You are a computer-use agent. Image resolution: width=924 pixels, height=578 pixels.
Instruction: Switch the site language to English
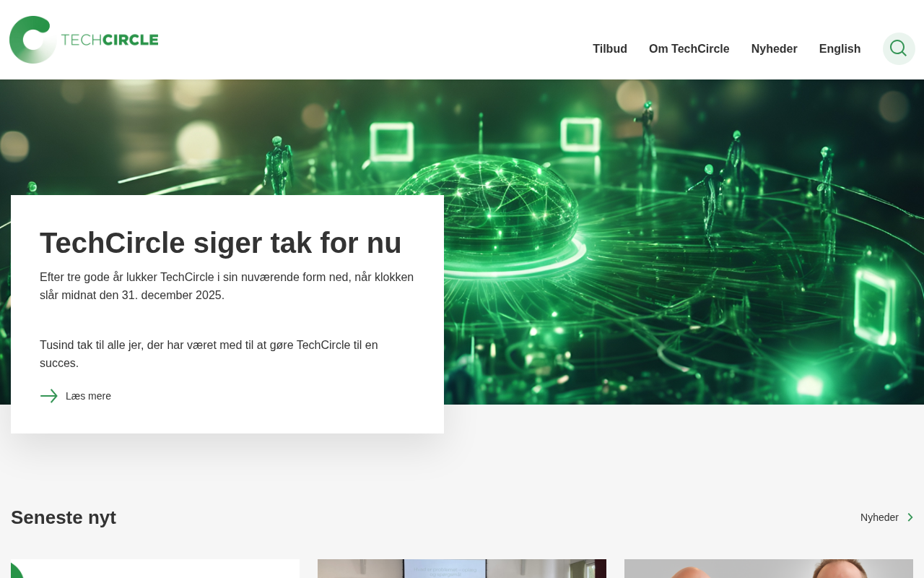point(840,49)
